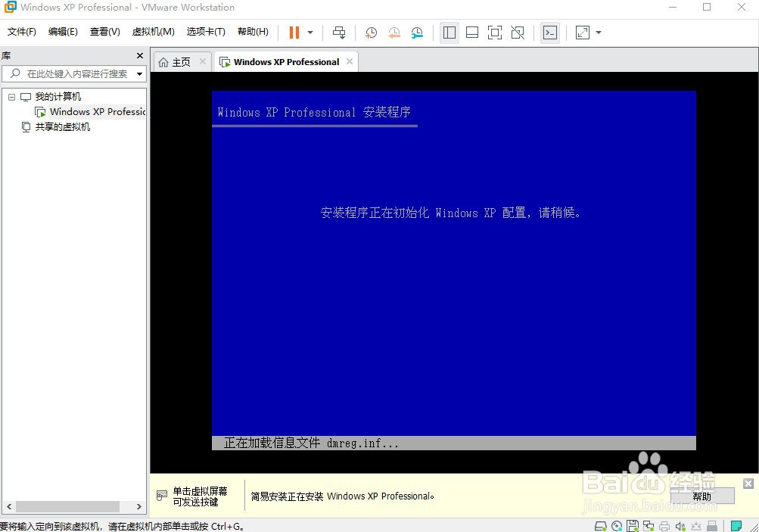Click the 正在加载信息文件 dmreg.inf status line

(x=311, y=443)
